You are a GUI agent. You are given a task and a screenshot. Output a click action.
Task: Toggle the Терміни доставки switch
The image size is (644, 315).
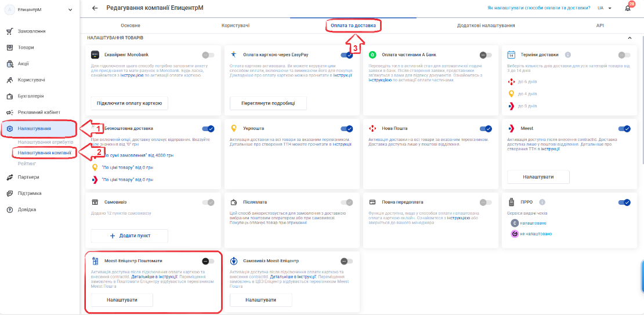point(624,55)
